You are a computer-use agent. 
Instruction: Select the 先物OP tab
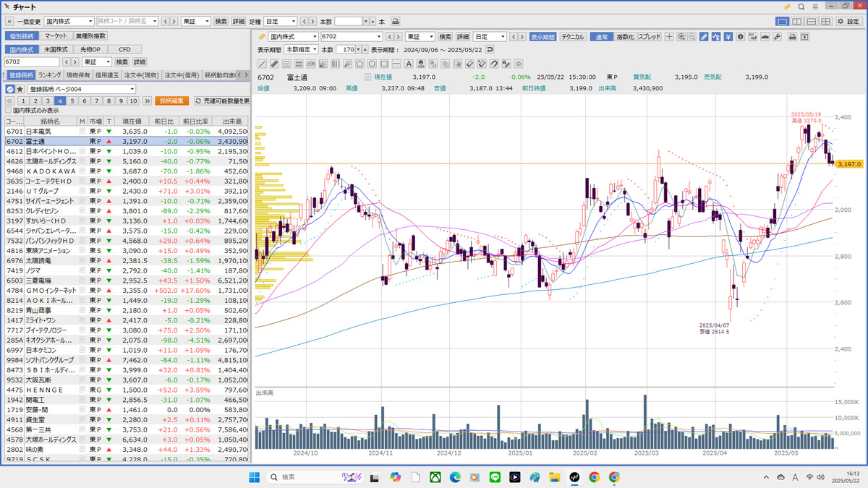point(90,49)
